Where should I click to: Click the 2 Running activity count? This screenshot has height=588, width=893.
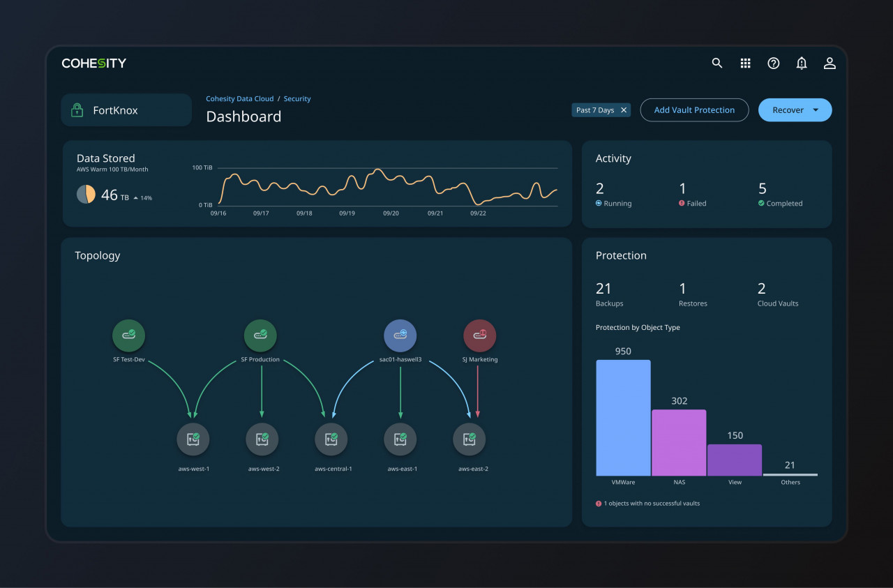coord(600,188)
